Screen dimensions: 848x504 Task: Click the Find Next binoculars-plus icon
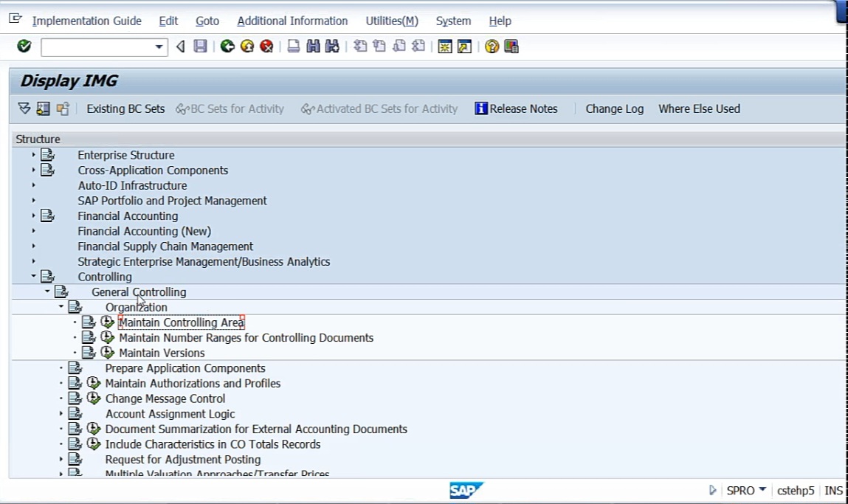pos(332,46)
